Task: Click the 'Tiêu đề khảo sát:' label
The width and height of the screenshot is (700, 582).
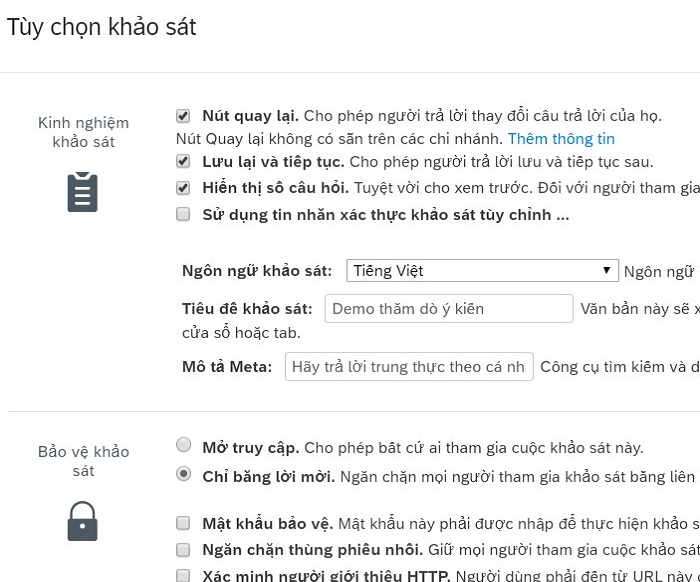Action: tap(247, 309)
